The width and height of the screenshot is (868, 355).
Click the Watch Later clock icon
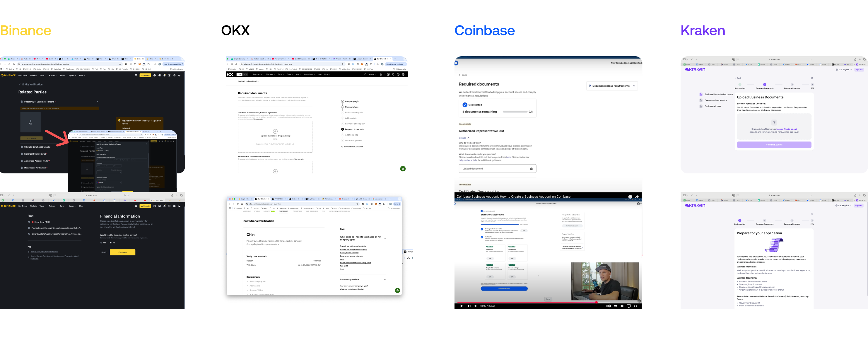coord(630,197)
